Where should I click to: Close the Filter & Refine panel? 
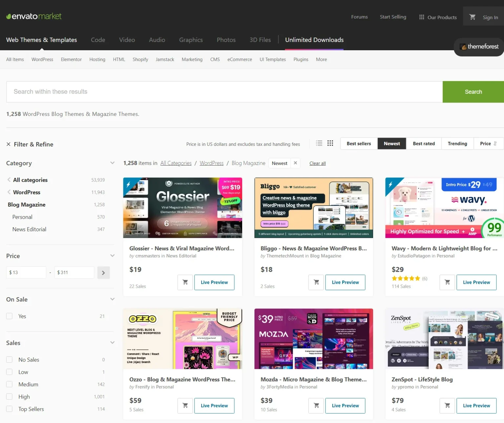[8, 144]
